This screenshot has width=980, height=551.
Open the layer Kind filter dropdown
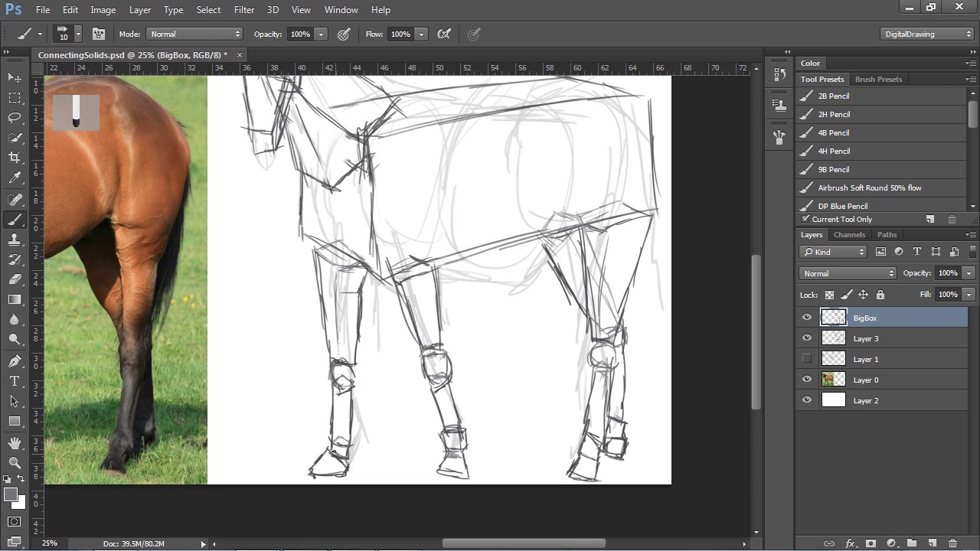pyautogui.click(x=833, y=252)
